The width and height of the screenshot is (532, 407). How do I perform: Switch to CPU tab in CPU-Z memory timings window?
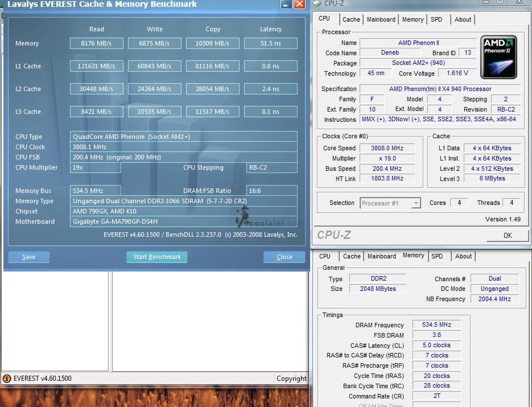pyautogui.click(x=325, y=256)
